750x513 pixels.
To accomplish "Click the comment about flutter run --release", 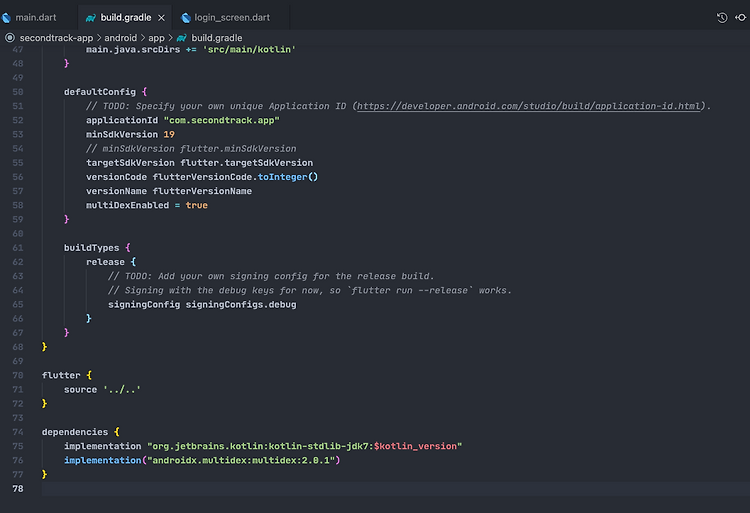I will (310, 290).
